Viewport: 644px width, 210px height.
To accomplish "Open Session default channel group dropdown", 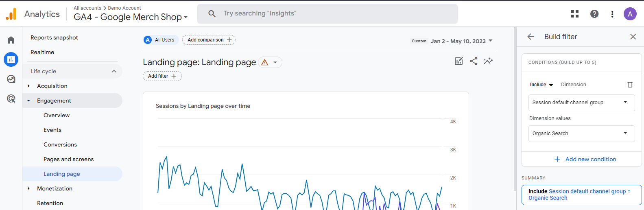I will [581, 103].
